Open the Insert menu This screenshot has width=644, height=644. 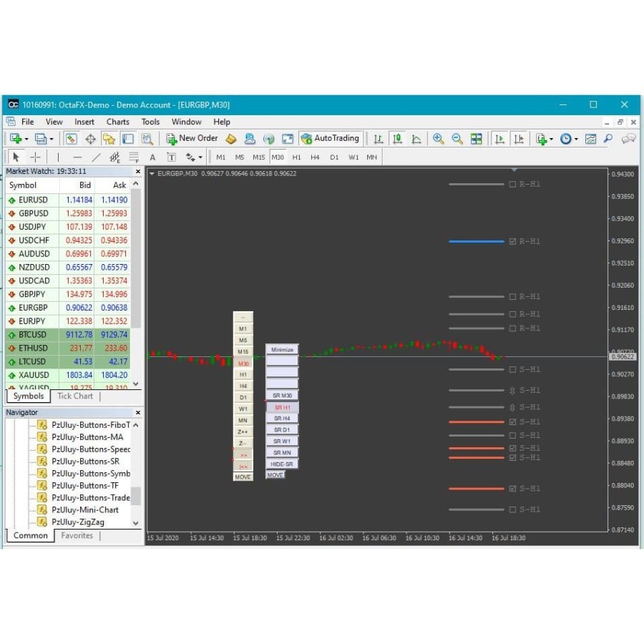coord(84,122)
